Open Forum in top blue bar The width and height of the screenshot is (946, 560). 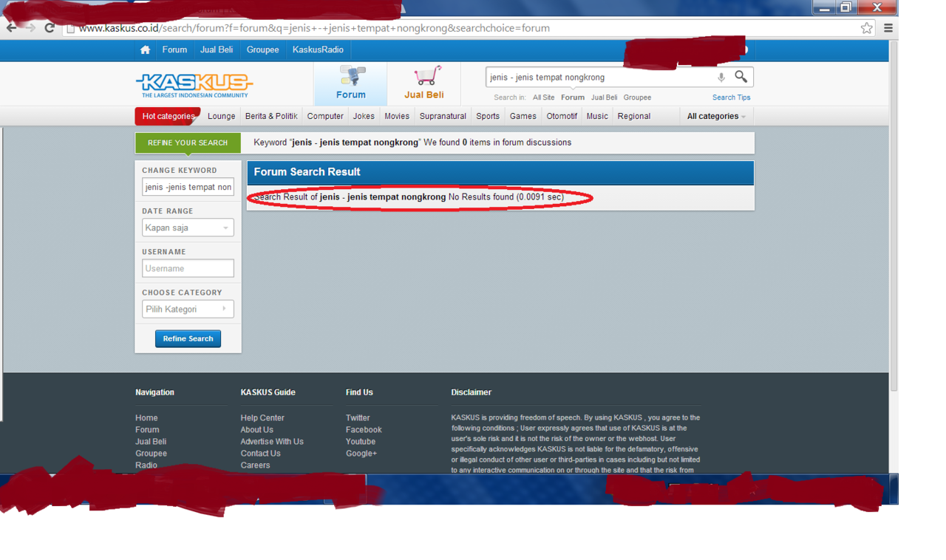click(174, 49)
